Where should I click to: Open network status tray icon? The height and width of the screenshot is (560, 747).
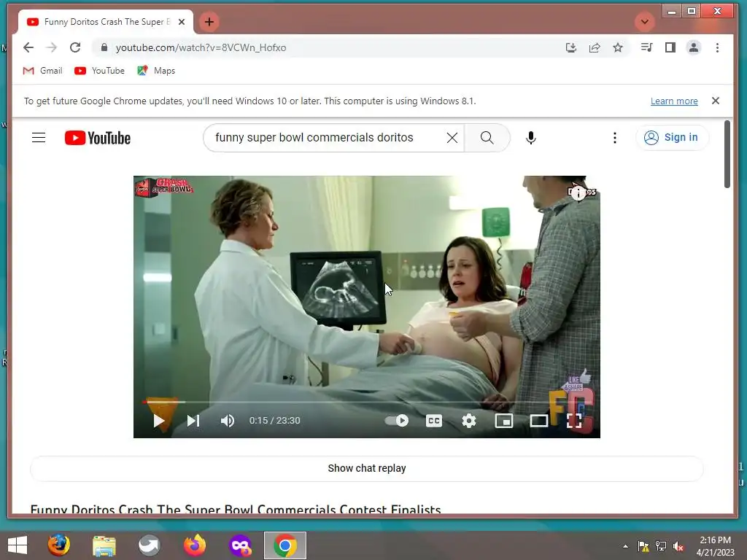click(661, 546)
